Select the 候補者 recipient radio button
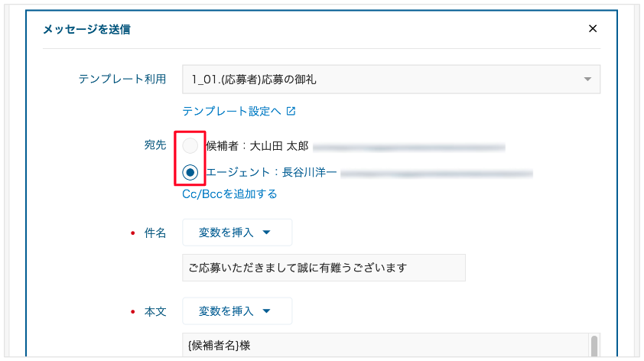The height and width of the screenshot is (361, 644). point(190,146)
